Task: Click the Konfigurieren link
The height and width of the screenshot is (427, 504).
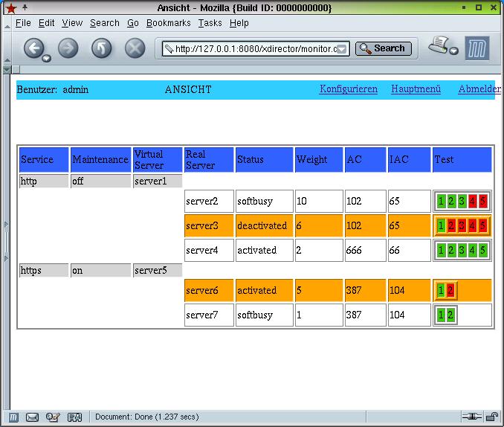Action: pos(349,89)
